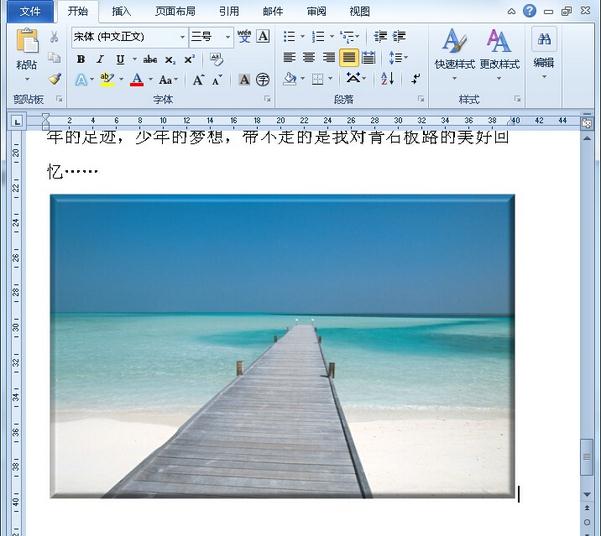The height and width of the screenshot is (536, 601).
Task: Align text left
Action: pyautogui.click(x=289, y=58)
